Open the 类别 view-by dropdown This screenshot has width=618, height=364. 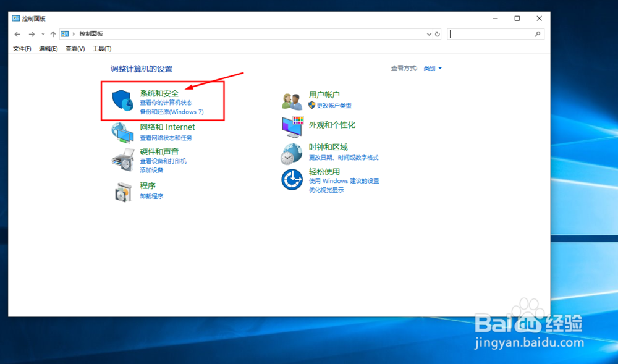pyautogui.click(x=433, y=68)
